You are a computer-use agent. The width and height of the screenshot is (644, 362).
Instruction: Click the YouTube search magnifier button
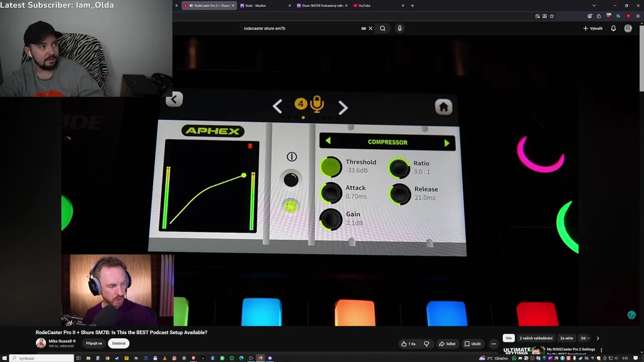[382, 28]
